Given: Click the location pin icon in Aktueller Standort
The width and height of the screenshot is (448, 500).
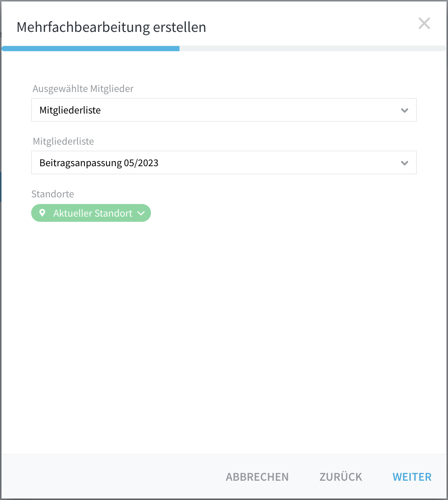Looking at the screenshot, I should point(42,213).
